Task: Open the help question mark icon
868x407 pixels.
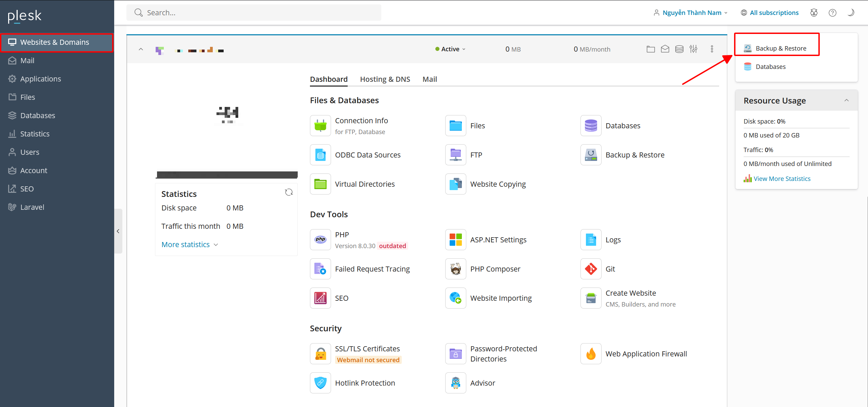Action: click(832, 13)
